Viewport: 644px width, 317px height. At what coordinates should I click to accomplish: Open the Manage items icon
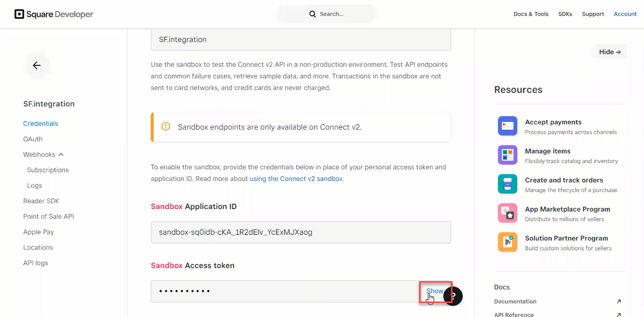tap(508, 155)
